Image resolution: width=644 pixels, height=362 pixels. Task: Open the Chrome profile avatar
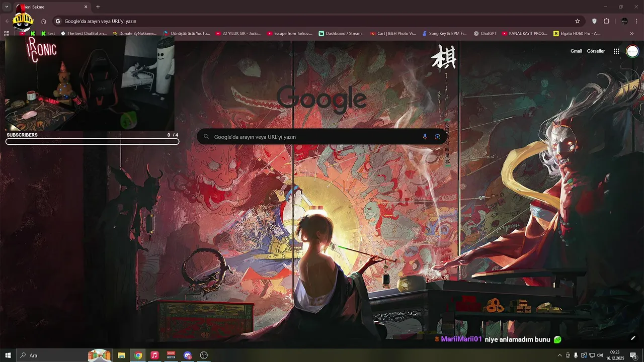(624, 21)
